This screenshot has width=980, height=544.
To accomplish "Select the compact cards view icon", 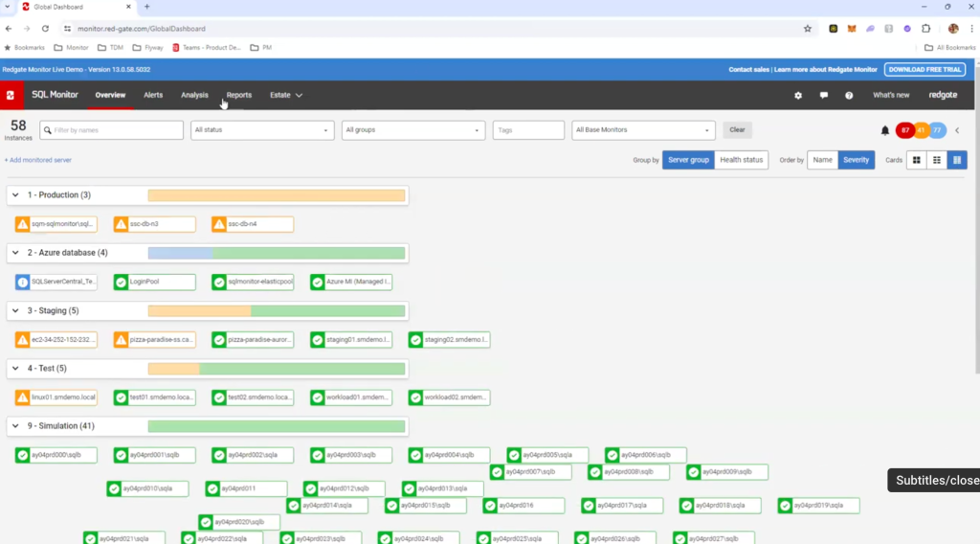I will point(958,160).
